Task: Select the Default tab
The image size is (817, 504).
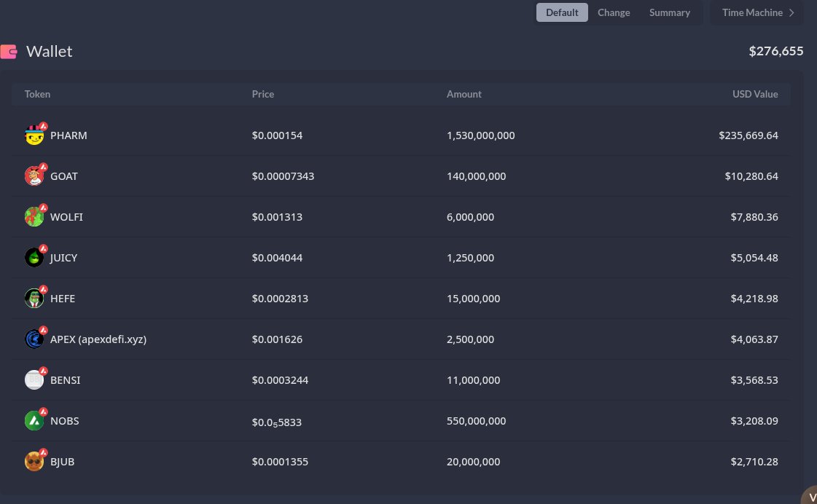Action: (x=562, y=12)
